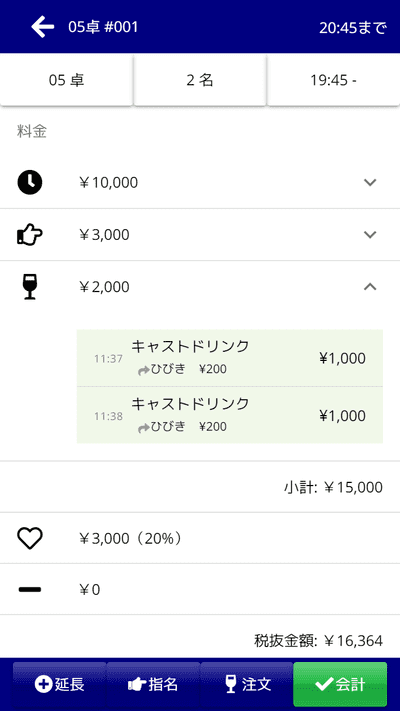Click the reply arrow beside ひびき at 11:37
This screenshot has height=711, width=400.
click(144, 371)
